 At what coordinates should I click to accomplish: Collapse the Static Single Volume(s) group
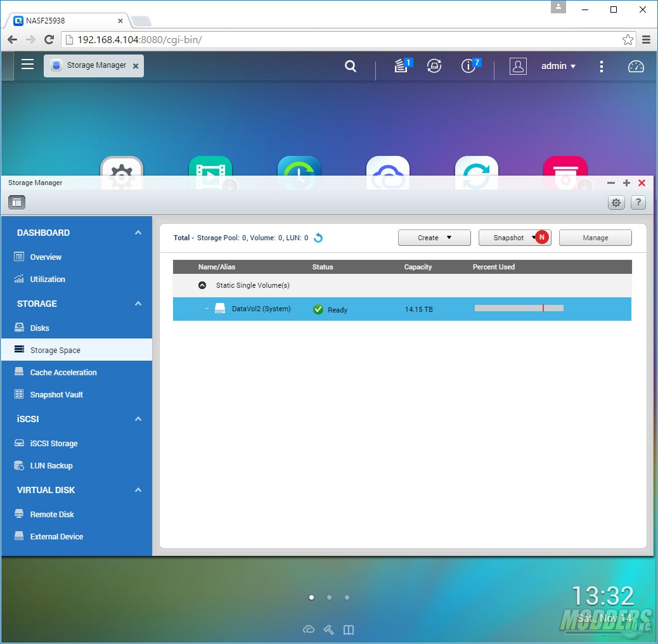pyautogui.click(x=202, y=285)
